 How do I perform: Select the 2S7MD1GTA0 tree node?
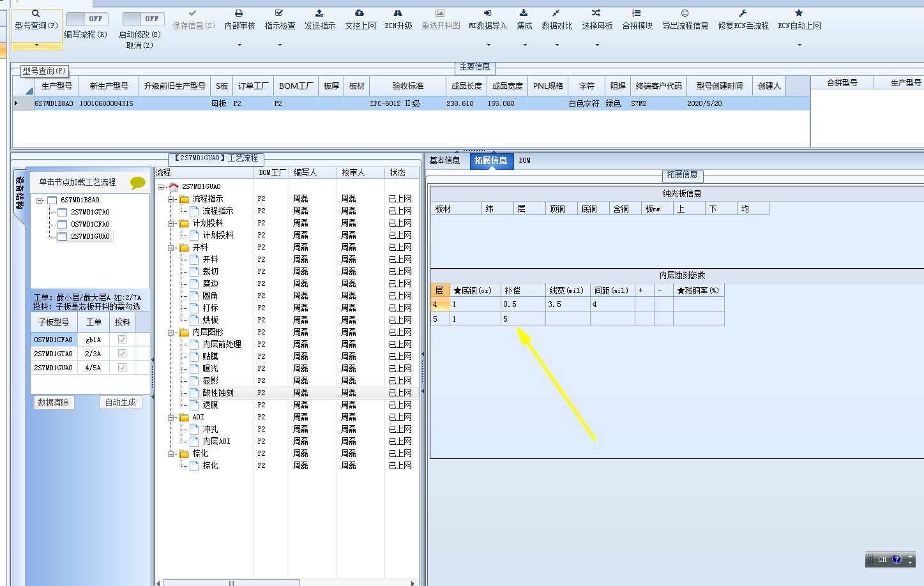pyautogui.click(x=90, y=212)
